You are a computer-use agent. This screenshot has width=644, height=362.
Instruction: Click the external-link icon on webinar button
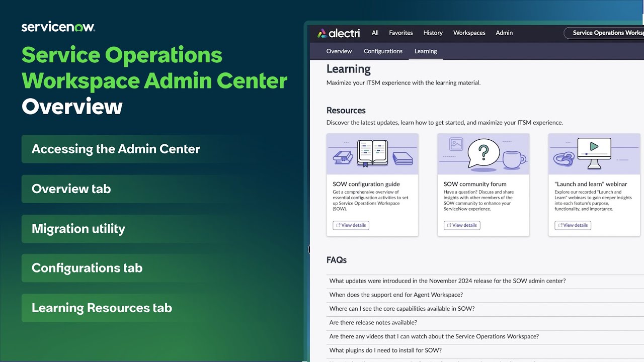click(560, 225)
